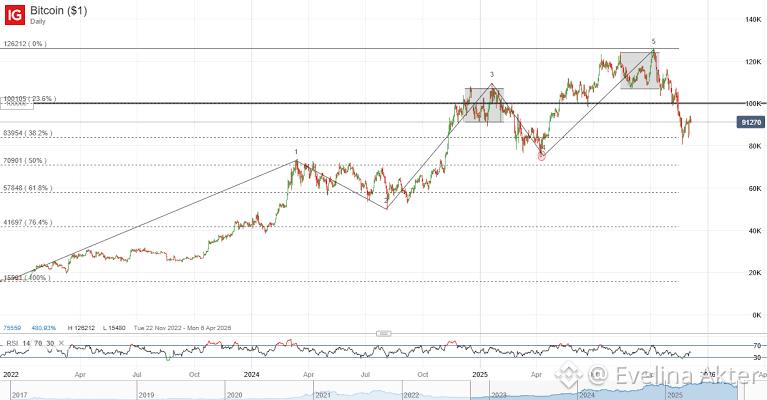Close the RSI indicator with its X
Screen dimensions: 767x400
tap(62, 343)
